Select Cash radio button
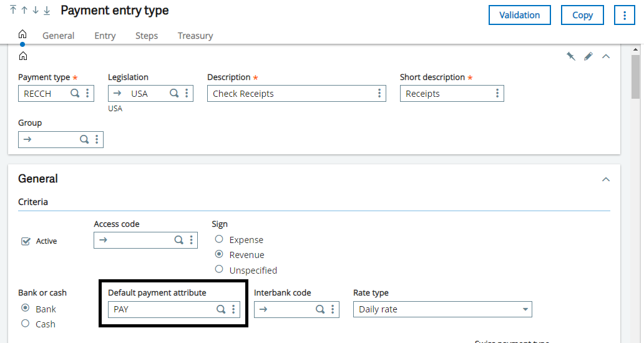The image size is (644, 343). click(26, 323)
